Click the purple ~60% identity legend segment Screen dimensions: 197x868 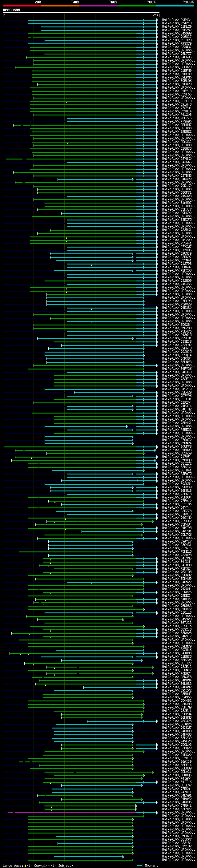tap(99, 6)
